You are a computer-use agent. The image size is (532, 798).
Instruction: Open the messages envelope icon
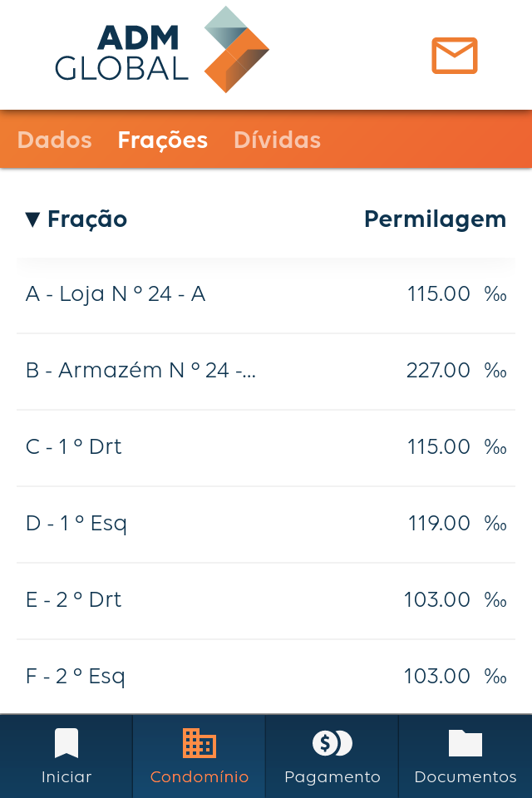coord(454,56)
